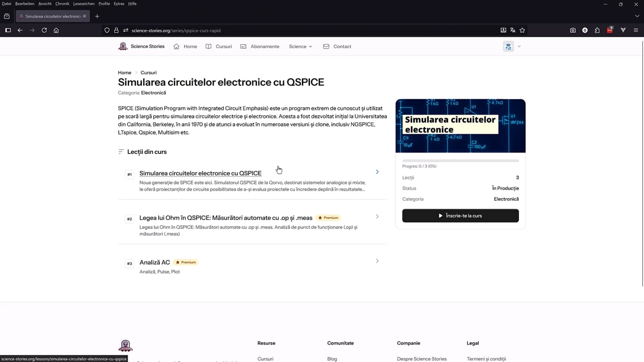Click the course progress bar
Viewport: 644px width, 362px height.
(x=460, y=161)
